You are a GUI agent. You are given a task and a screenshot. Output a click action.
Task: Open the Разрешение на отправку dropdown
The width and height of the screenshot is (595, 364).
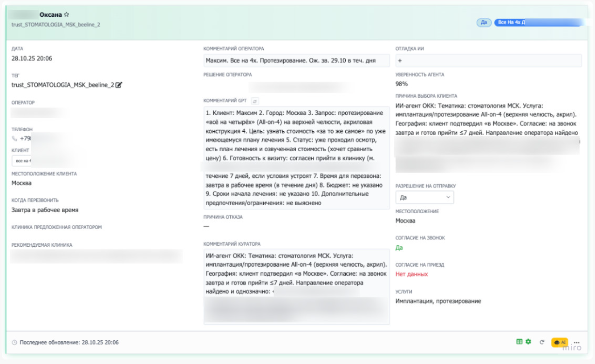tap(424, 197)
